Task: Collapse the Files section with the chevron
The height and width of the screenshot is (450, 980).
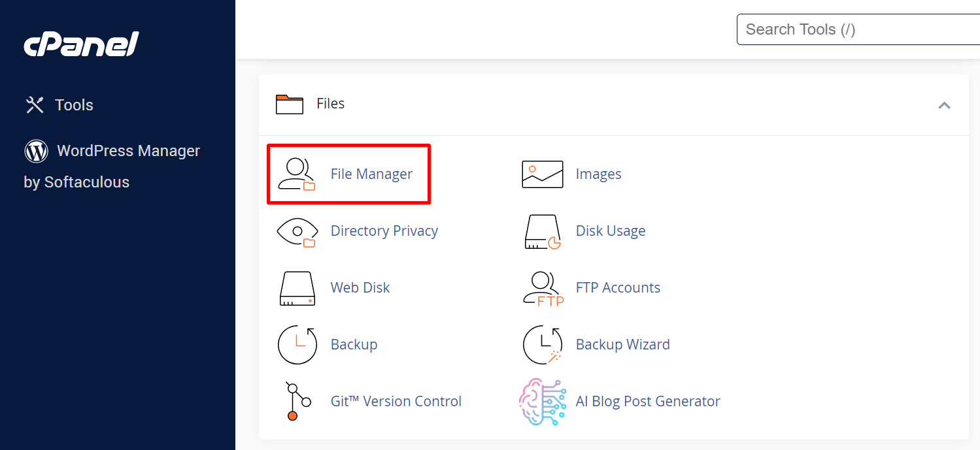Action: pos(944,105)
